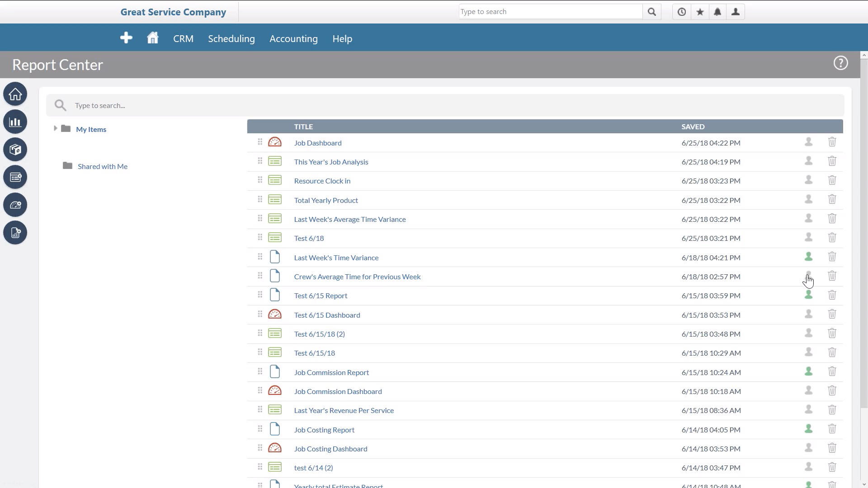Click the Shared with Me folder icon
Image resolution: width=868 pixels, height=488 pixels.
68,166
